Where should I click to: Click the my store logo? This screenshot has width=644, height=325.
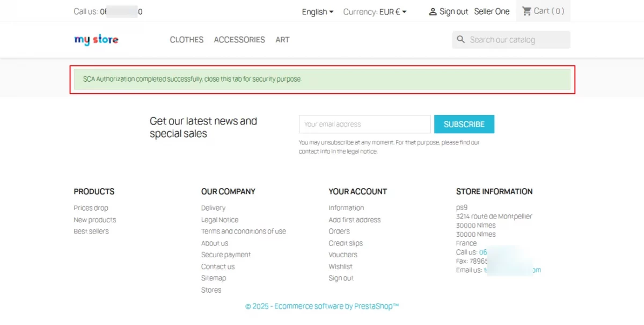click(96, 39)
